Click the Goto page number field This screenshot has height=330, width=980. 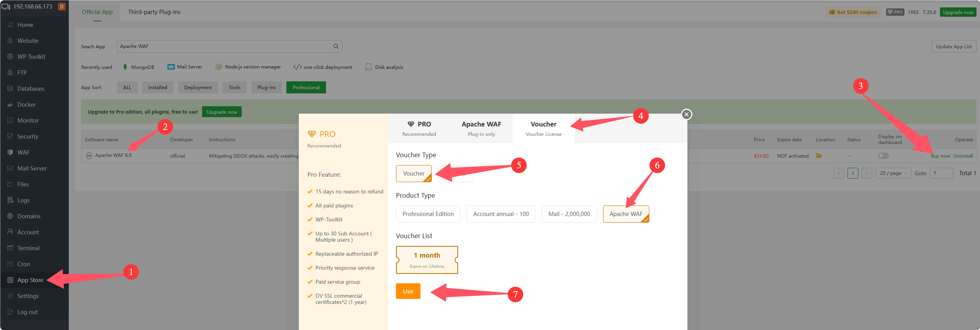941,173
